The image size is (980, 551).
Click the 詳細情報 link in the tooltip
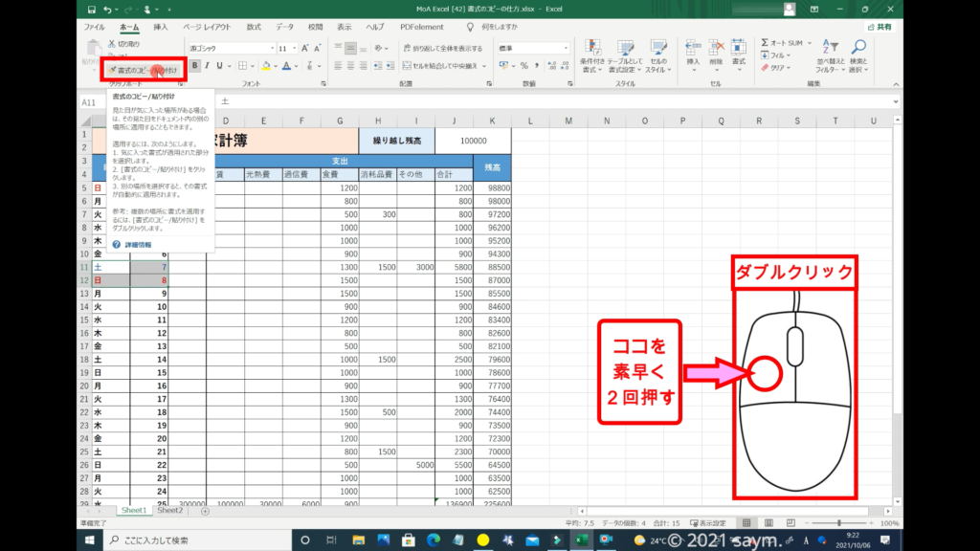coord(139,245)
